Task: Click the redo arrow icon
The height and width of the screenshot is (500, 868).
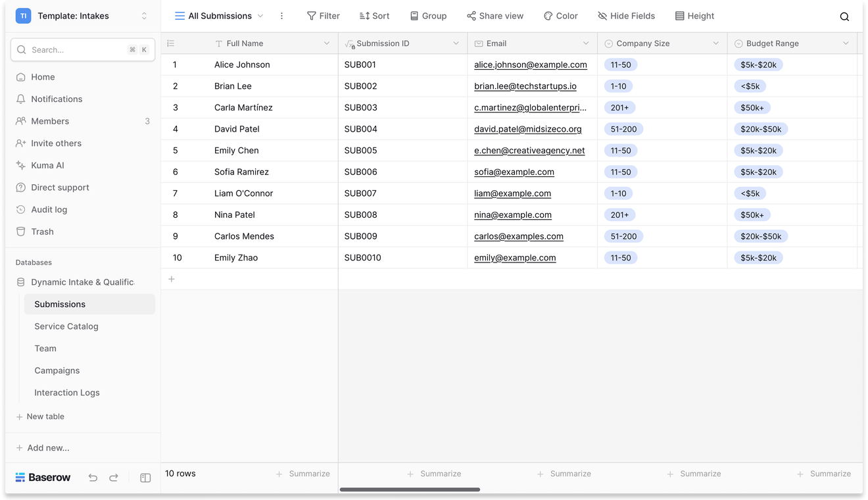Action: (114, 478)
